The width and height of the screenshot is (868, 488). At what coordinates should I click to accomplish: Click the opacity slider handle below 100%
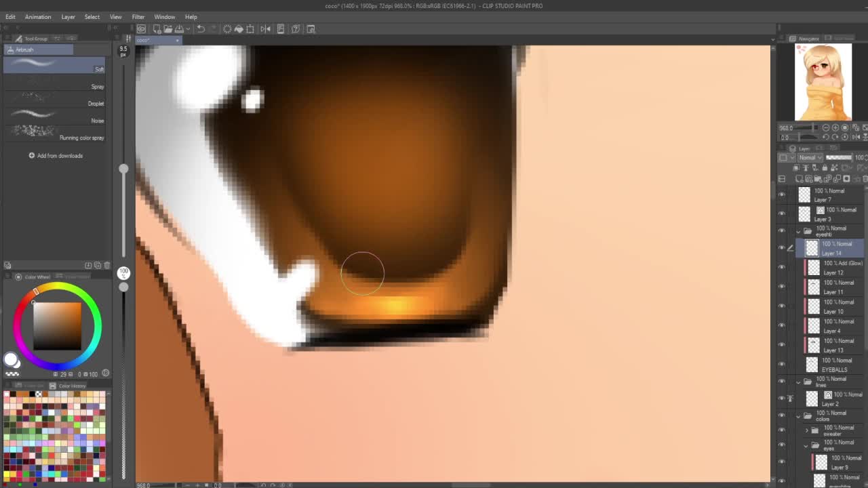pyautogui.click(x=123, y=287)
